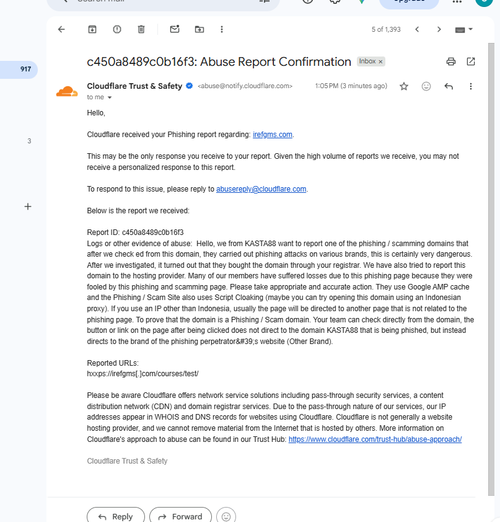Image resolution: width=500 pixels, height=522 pixels.
Task: Go to the newer email
Action: (x=417, y=29)
